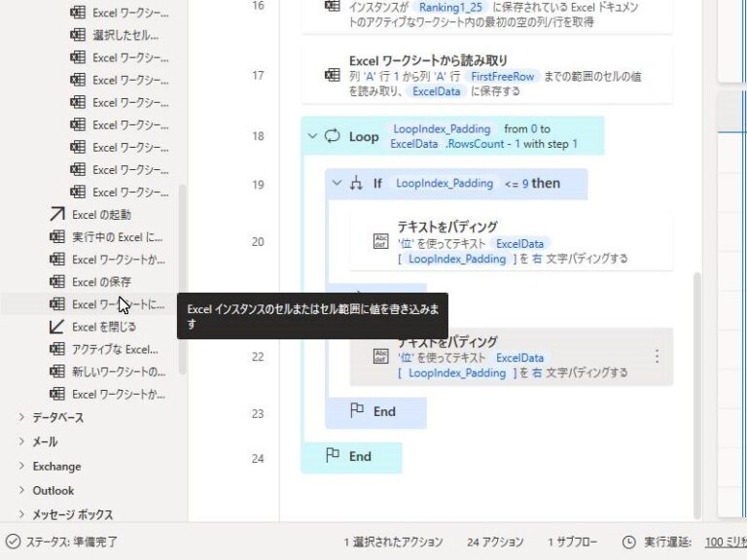Click the If branch icon

tap(356, 183)
